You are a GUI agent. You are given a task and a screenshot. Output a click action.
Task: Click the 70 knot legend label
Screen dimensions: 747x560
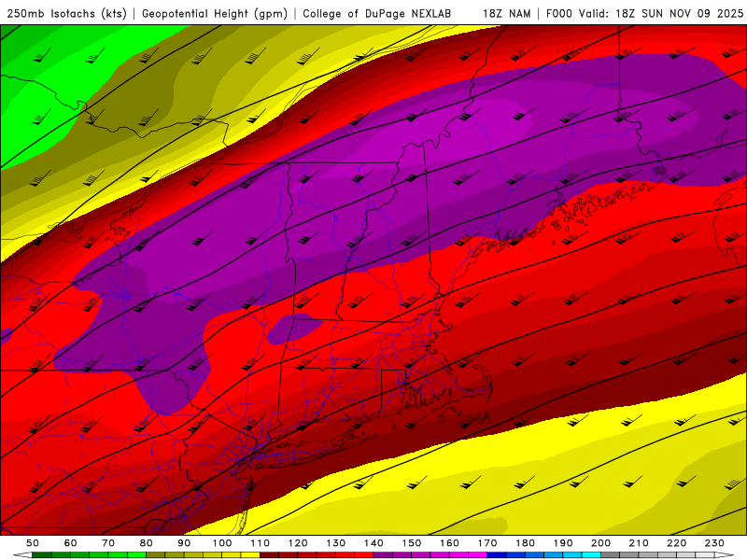(108, 543)
